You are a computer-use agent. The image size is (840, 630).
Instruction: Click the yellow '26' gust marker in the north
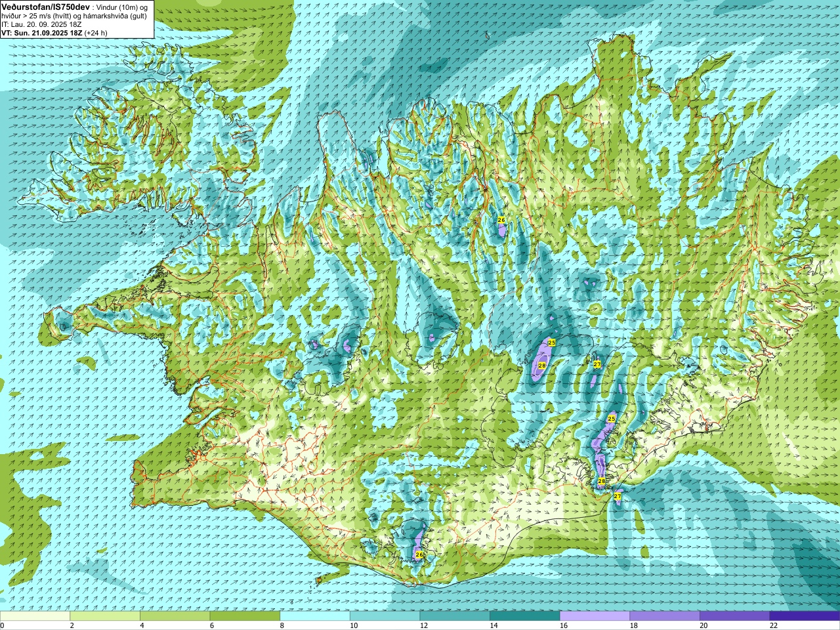[501, 220]
